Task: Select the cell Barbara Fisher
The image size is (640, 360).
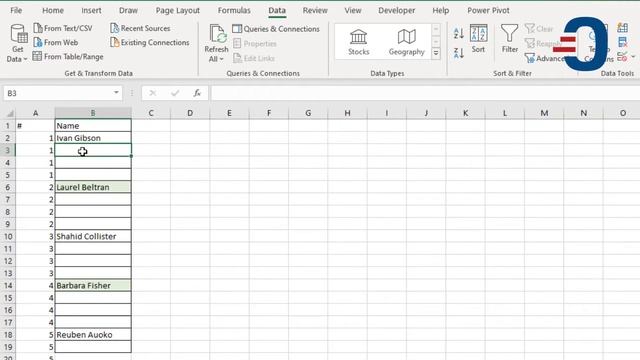Action: pos(93,286)
